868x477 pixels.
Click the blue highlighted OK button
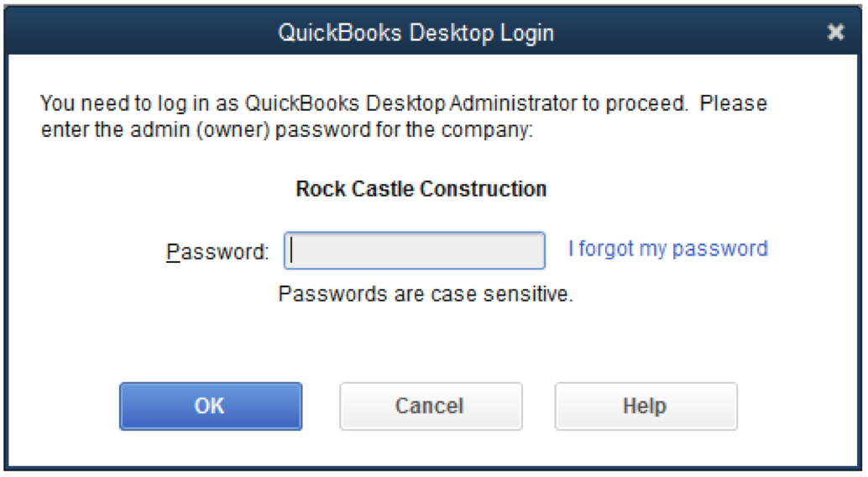pos(211,406)
